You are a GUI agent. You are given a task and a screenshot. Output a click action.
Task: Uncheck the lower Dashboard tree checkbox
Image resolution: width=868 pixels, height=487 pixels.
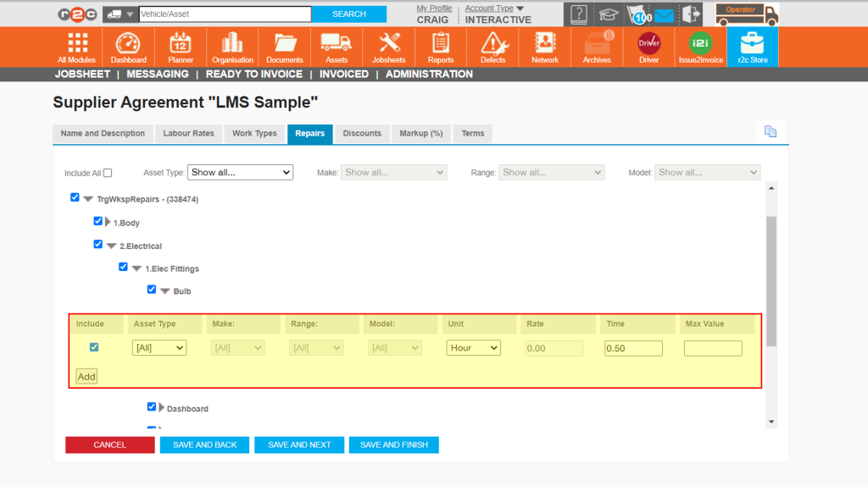[x=151, y=407]
